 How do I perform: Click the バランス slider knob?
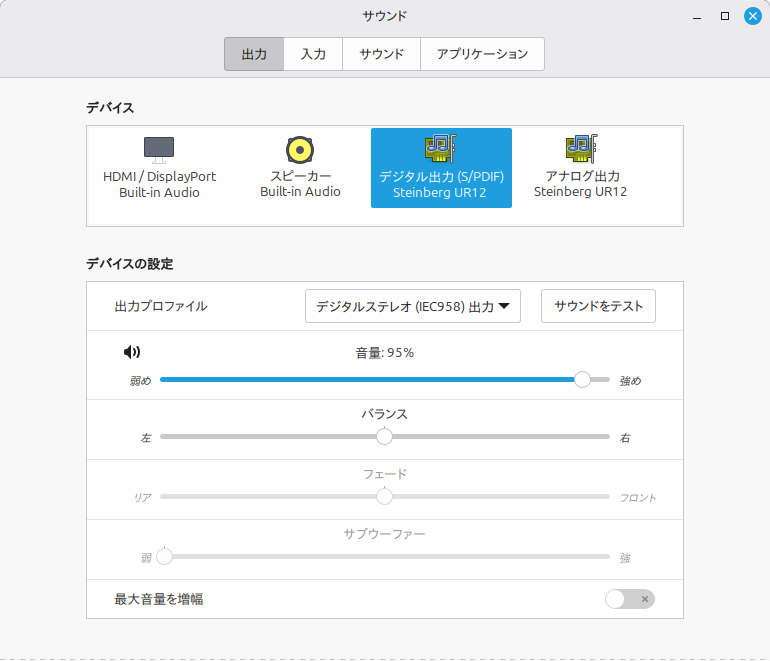click(x=384, y=436)
